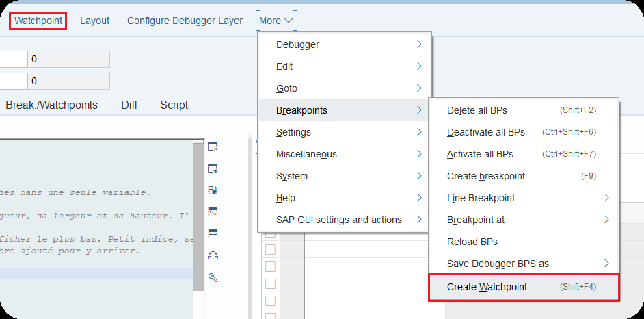Viewport: 644px width, 319px height.
Task: Select the Breakpoints menu entry
Action: [x=344, y=110]
